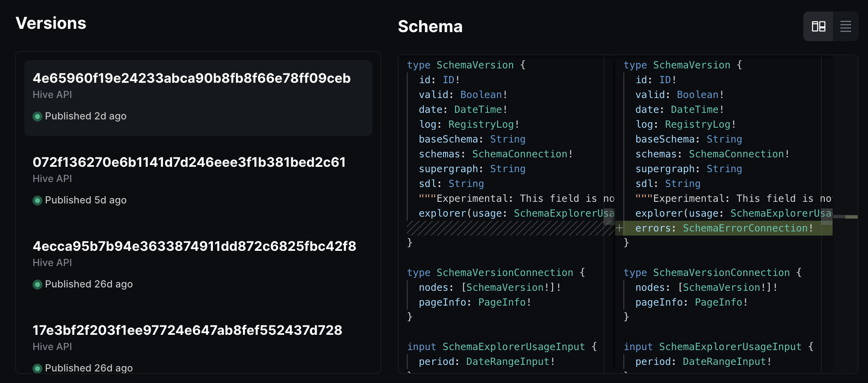Click the 'Versions' heading
868x383 pixels.
click(x=51, y=23)
